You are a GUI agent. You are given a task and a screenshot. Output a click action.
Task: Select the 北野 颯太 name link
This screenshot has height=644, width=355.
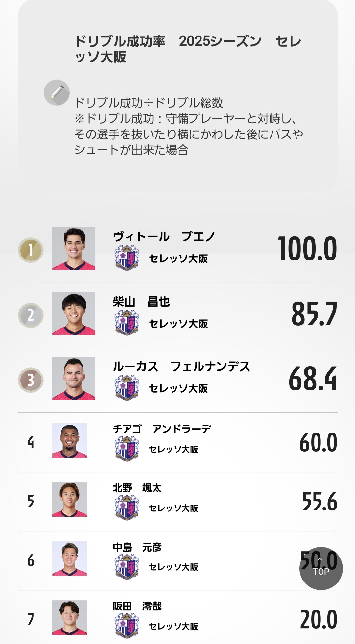[x=137, y=488]
